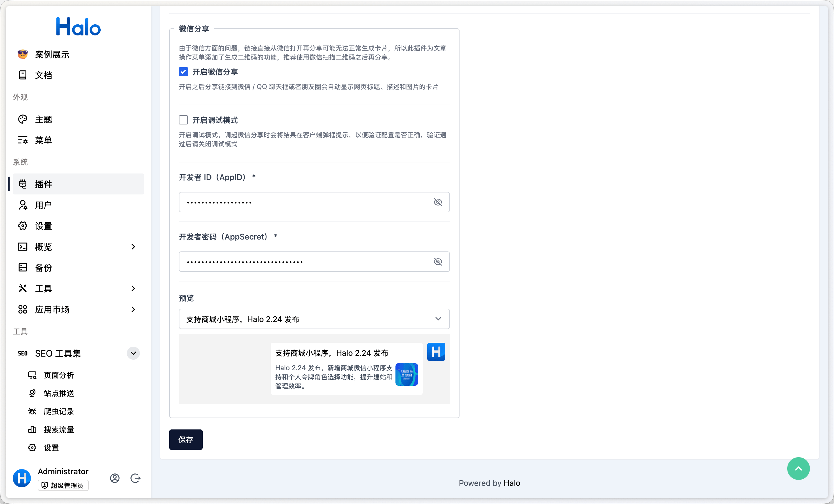Viewport: 834px width, 504px height.
Task: Click the Halo link in the footer
Action: coord(512,483)
